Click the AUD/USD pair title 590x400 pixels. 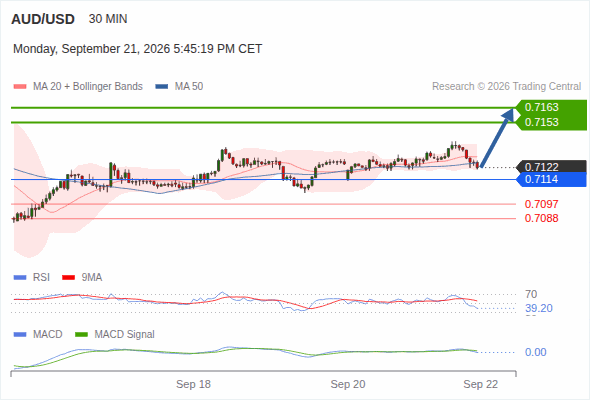(43, 19)
